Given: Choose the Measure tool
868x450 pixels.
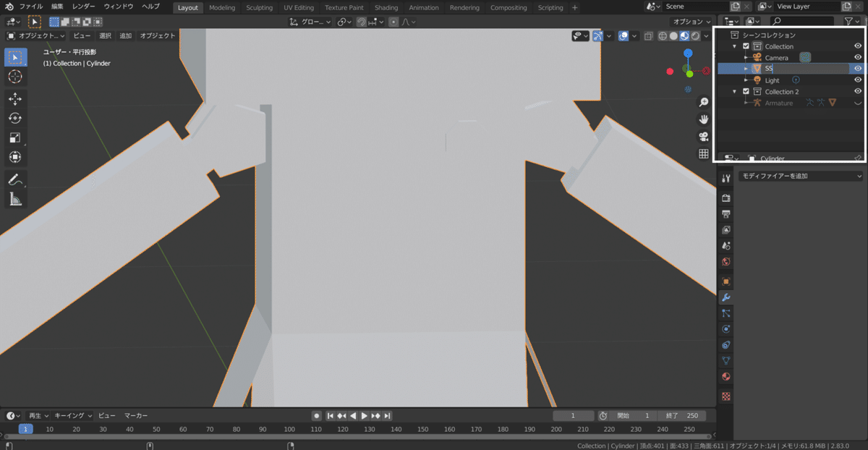Looking at the screenshot, I should [15, 199].
